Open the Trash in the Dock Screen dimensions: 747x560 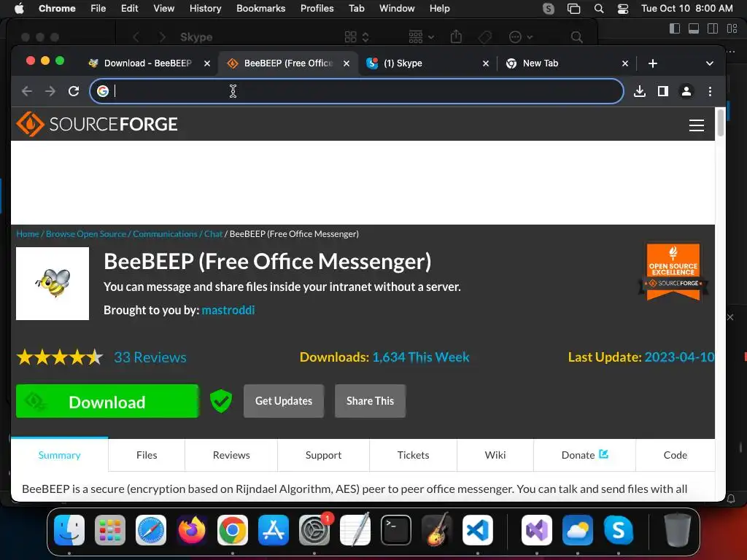(x=678, y=530)
